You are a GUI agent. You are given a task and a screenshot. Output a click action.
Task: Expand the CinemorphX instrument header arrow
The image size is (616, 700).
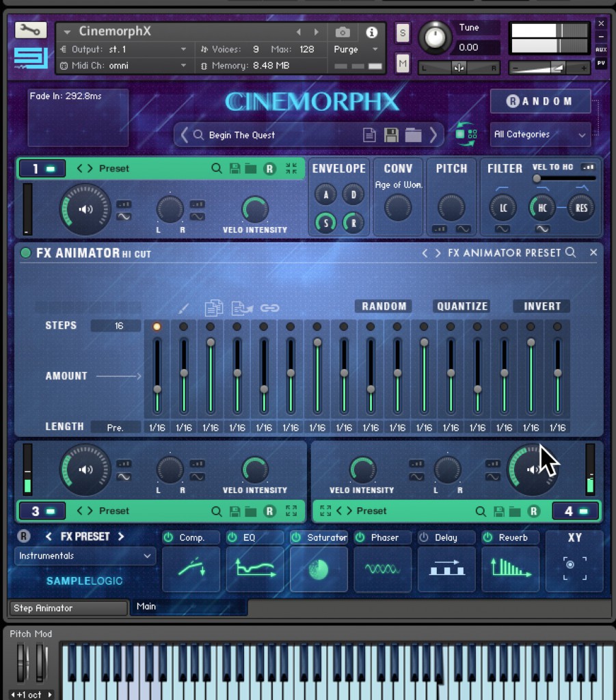click(68, 31)
